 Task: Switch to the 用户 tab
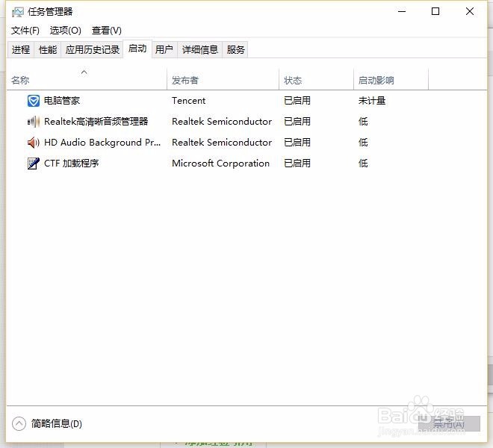tap(164, 50)
